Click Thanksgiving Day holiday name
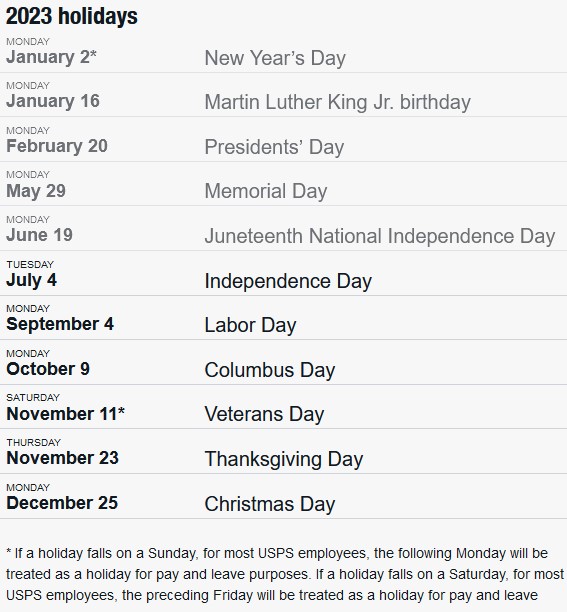This screenshot has width=567, height=612. pos(284,459)
